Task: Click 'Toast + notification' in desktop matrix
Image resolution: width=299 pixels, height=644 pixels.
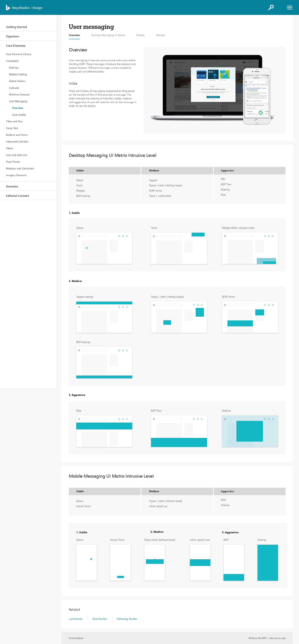Action: (x=160, y=196)
